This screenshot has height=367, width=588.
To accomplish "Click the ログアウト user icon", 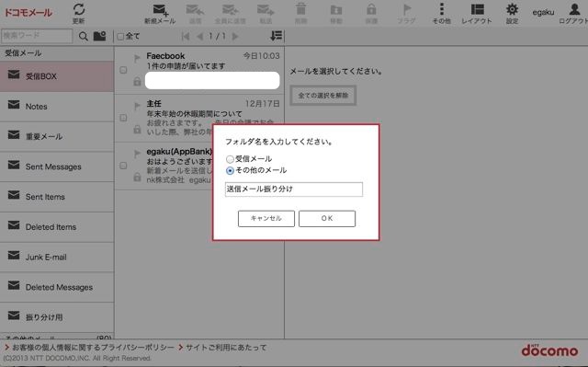I will click(x=574, y=9).
